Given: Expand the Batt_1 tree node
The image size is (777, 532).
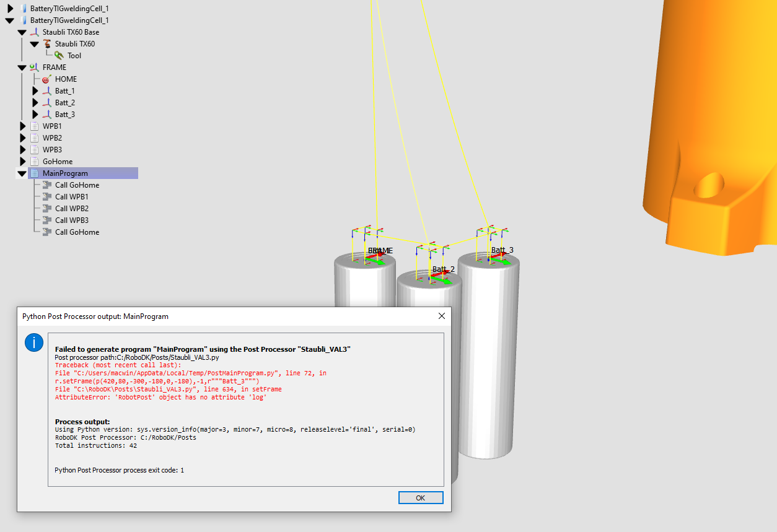Looking at the screenshot, I should coord(35,91).
